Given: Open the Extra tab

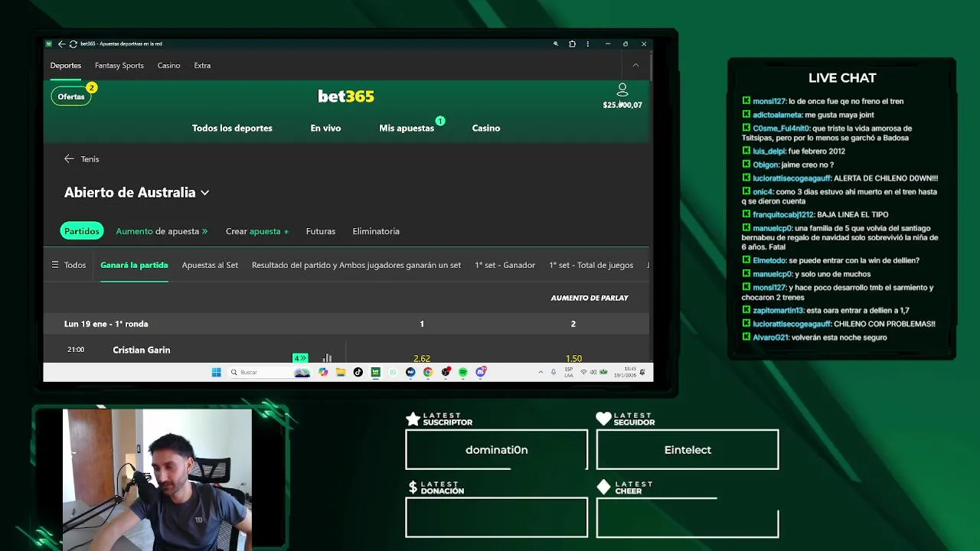Looking at the screenshot, I should [202, 65].
